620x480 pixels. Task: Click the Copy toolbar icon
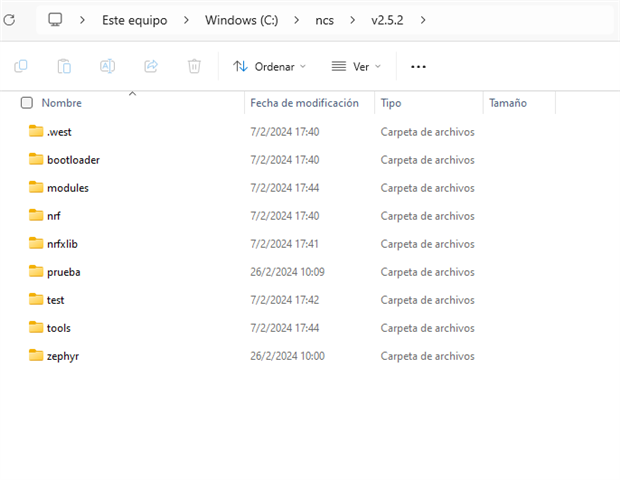21,66
